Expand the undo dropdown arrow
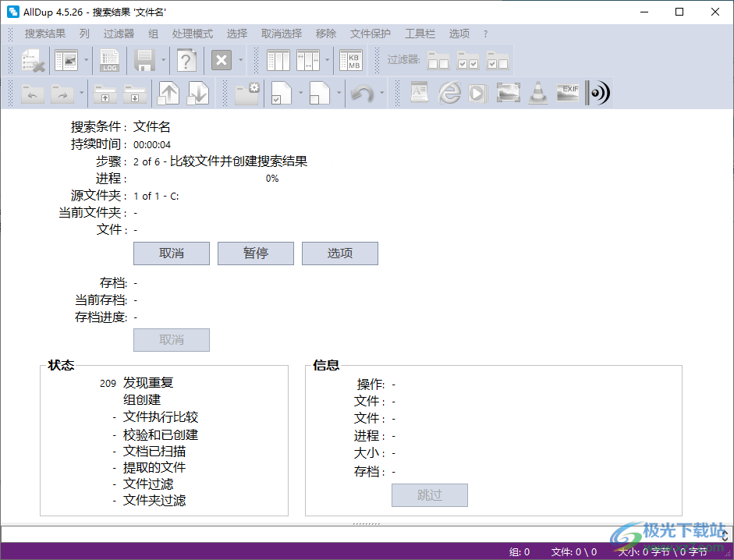Viewport: 734px width, 560px height. pyautogui.click(x=382, y=93)
